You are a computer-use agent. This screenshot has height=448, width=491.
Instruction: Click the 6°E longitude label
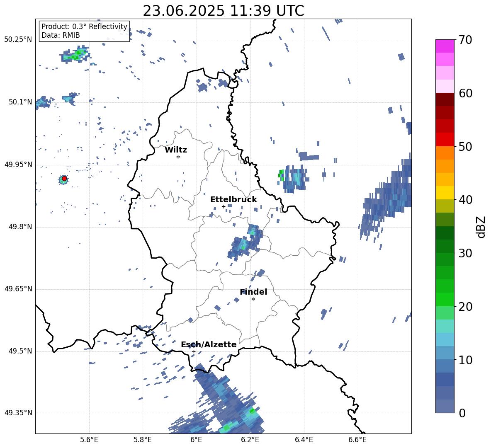196,440
